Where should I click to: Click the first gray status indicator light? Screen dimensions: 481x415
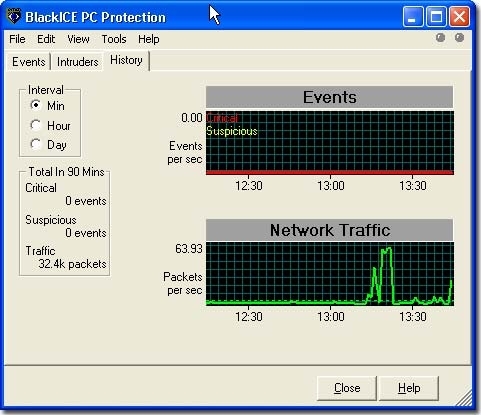pyautogui.click(x=440, y=38)
